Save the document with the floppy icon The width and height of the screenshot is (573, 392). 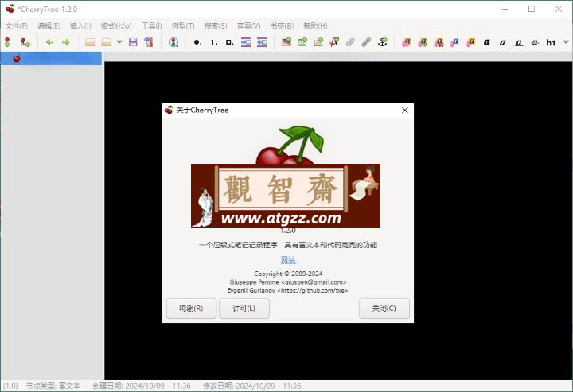point(133,42)
